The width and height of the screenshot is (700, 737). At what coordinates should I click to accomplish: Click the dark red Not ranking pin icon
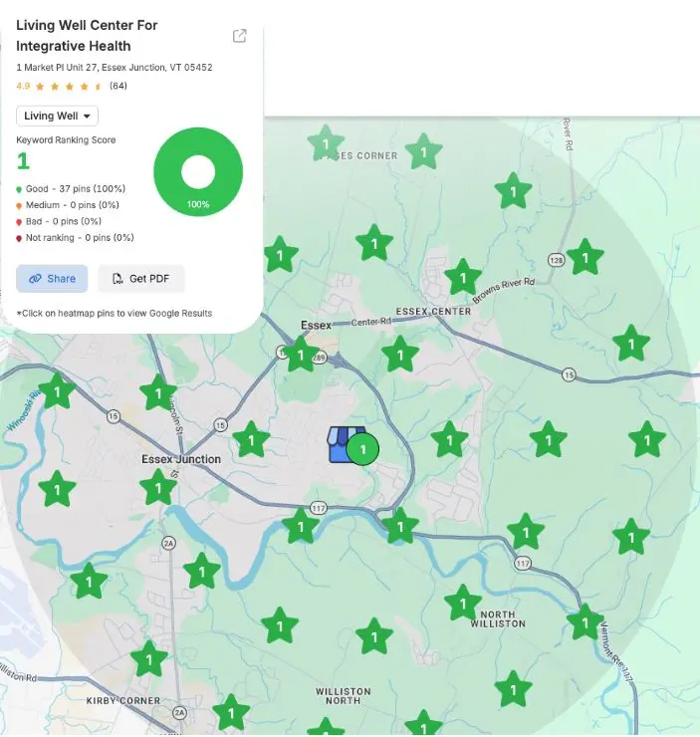click(19, 238)
